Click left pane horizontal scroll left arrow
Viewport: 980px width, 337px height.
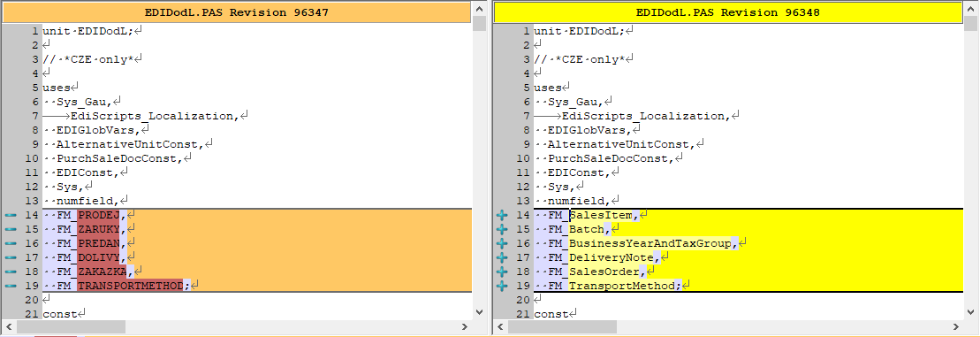coord(9,326)
